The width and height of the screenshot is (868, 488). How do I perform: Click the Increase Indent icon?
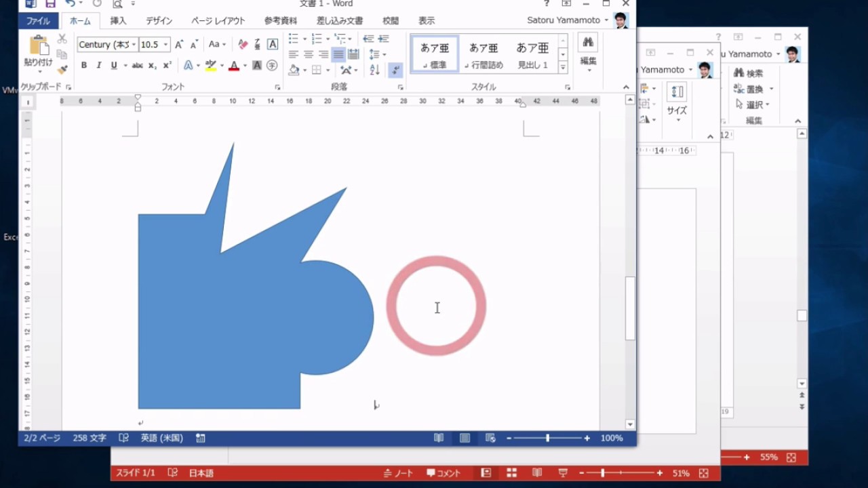[384, 39]
